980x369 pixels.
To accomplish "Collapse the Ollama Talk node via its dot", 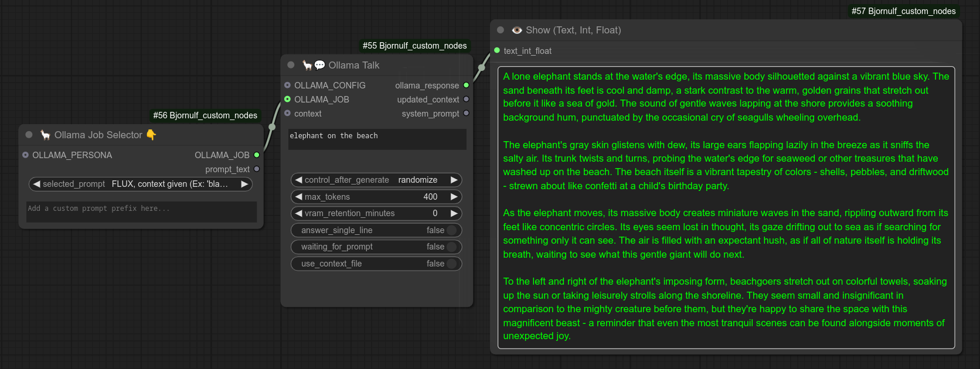I will click(x=291, y=65).
